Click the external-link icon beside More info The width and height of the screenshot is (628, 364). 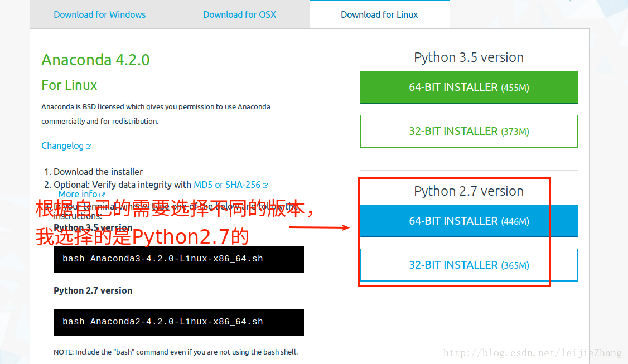click(x=102, y=195)
